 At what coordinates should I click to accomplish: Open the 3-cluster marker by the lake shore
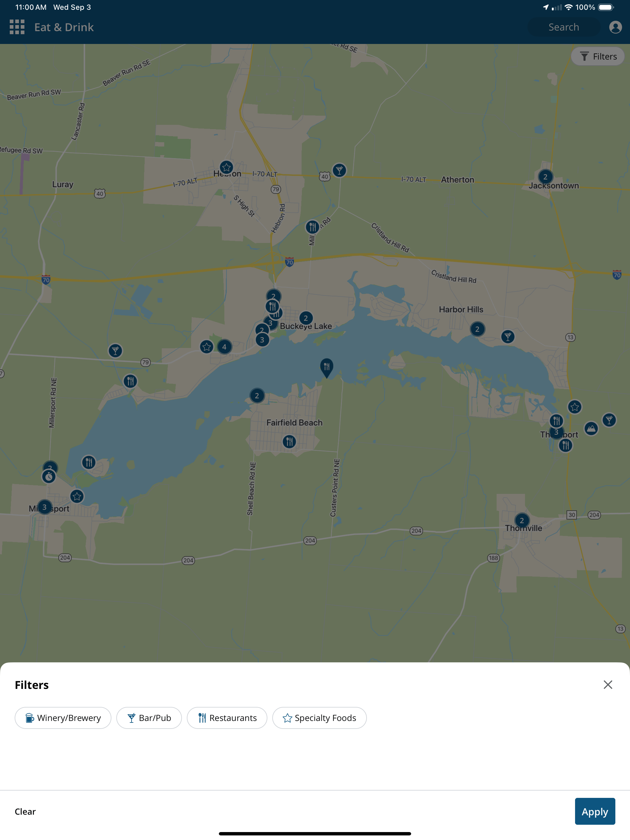[262, 340]
